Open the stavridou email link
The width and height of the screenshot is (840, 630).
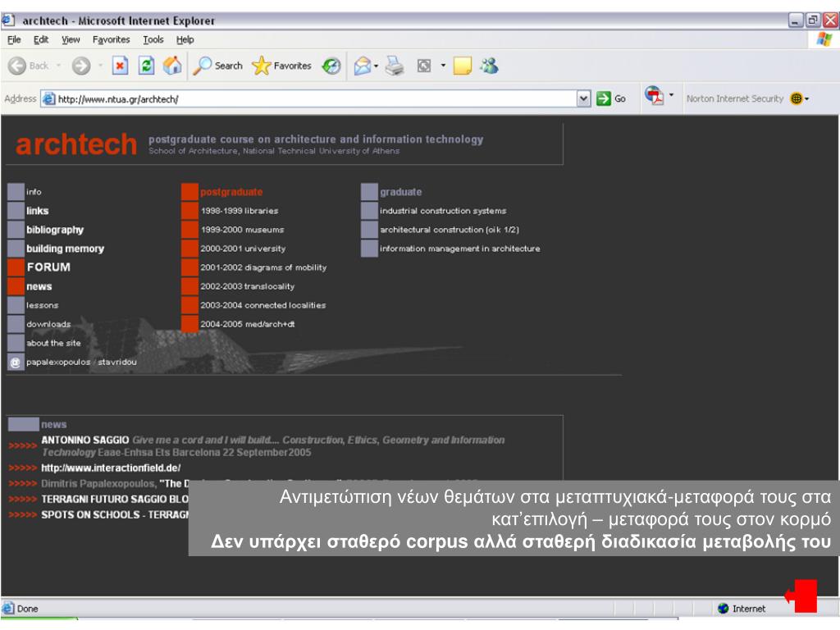(x=117, y=362)
